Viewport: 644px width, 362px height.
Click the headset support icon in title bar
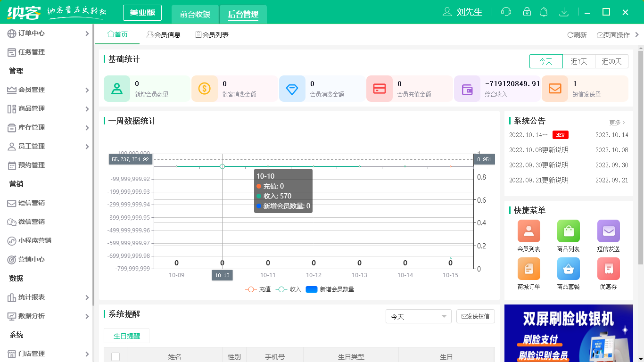506,12
